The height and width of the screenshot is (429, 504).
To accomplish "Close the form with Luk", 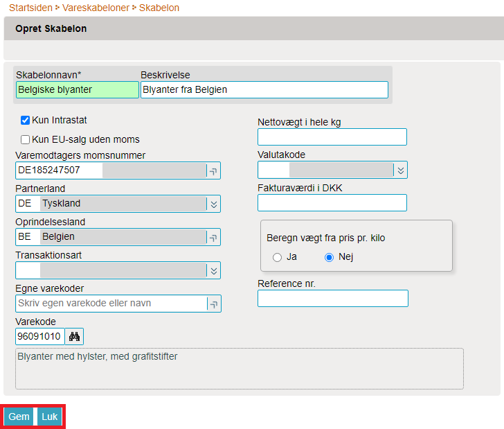I will (50, 417).
